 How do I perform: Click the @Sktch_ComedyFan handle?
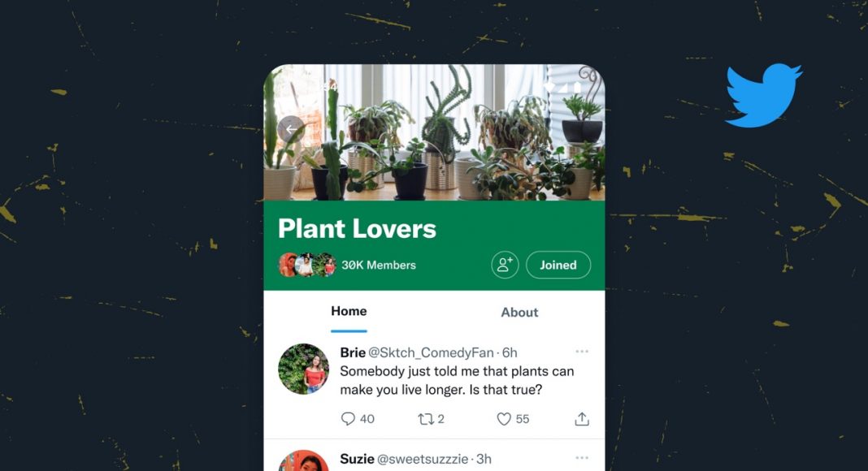431,352
